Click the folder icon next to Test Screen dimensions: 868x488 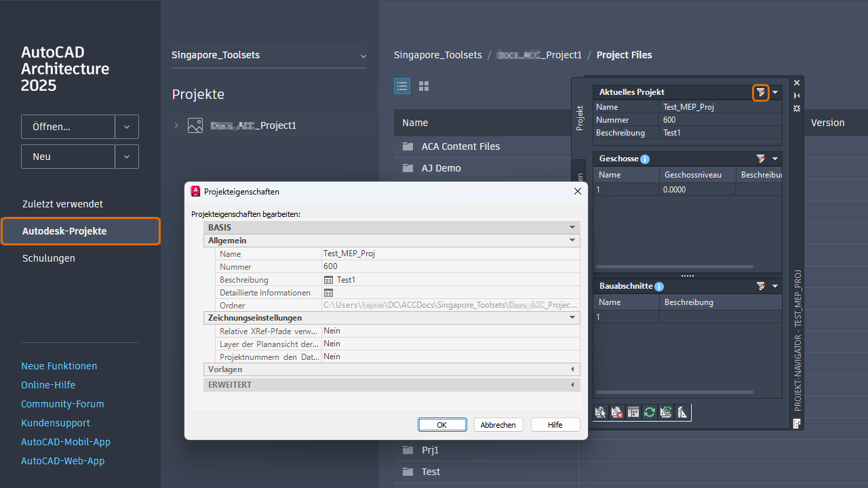point(408,472)
